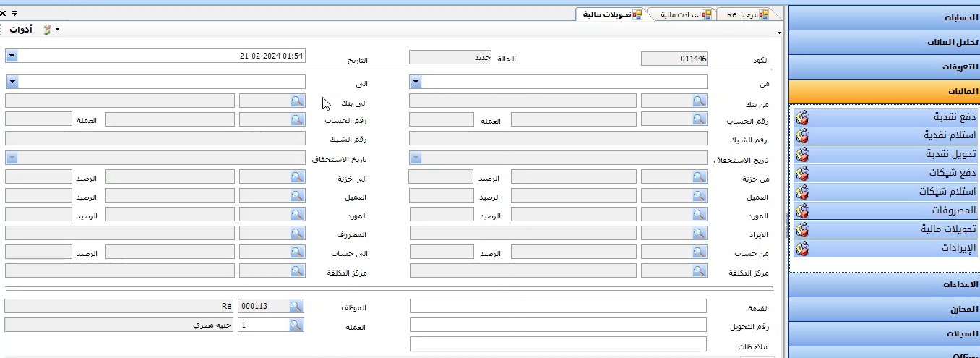Expand the من source type dropdown
The width and height of the screenshot is (980, 358).
[416, 82]
